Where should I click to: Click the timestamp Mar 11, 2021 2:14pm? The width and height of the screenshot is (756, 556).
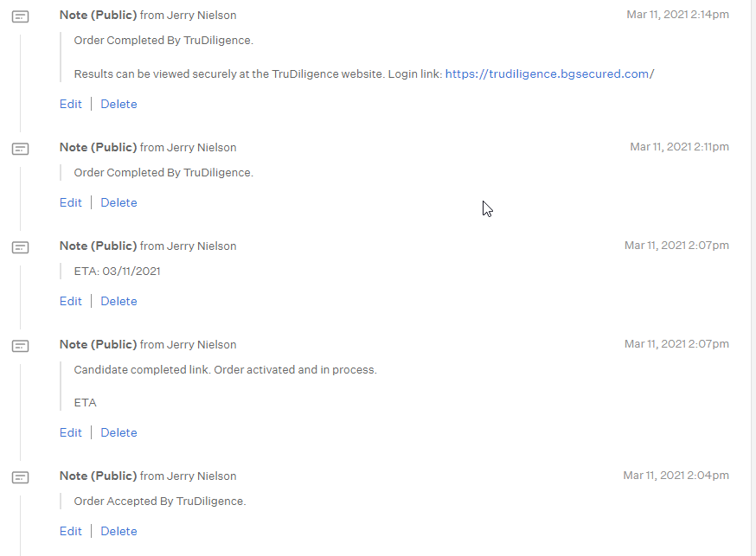[677, 15]
